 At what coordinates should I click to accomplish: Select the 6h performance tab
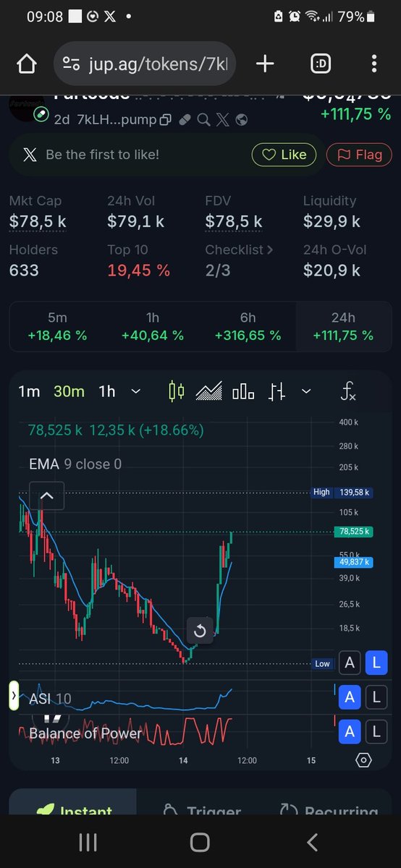pos(248,326)
